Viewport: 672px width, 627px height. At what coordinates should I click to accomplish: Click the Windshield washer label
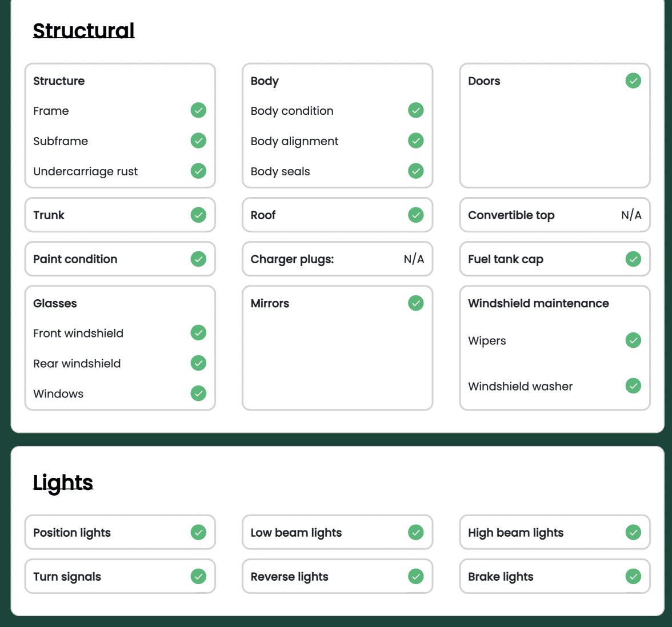tap(520, 387)
